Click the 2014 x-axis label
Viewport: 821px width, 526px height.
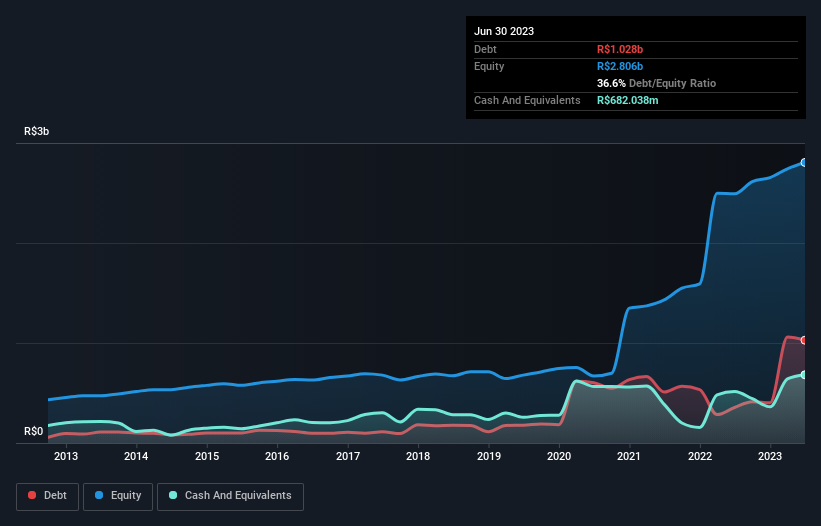(136, 456)
